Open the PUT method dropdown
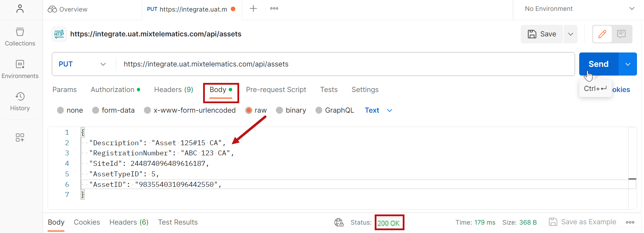 (82, 64)
